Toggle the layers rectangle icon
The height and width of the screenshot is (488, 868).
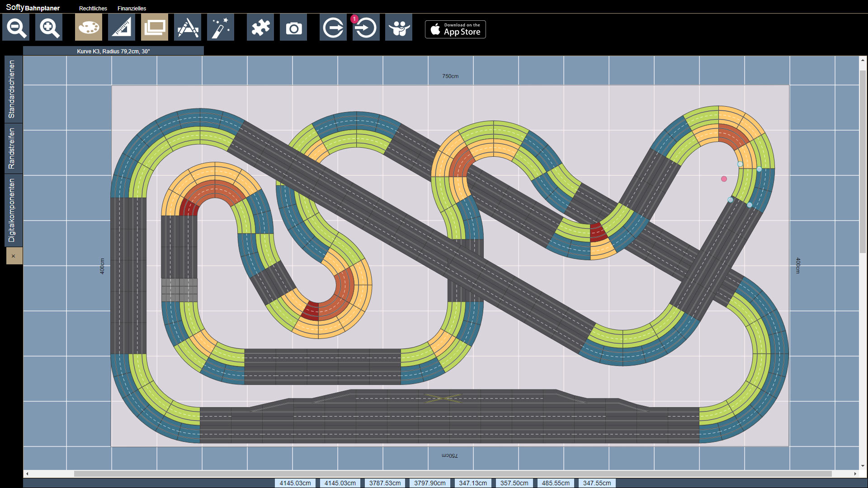coord(155,28)
